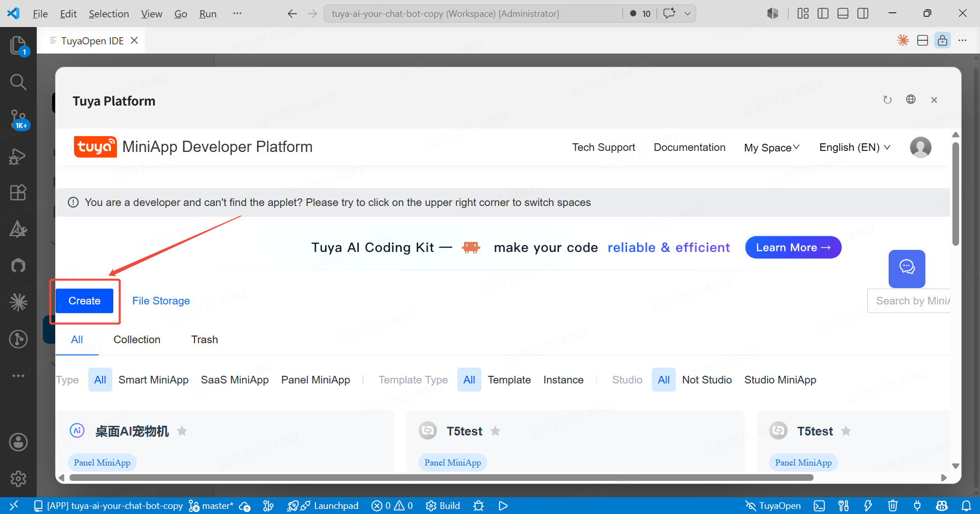Open the user avatar profile
The width and height of the screenshot is (980, 514).
tap(921, 147)
